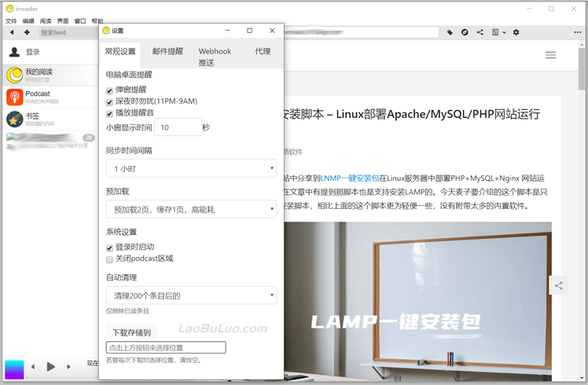Toggle play reminder sound (播放提醒音) checkbox

click(109, 114)
